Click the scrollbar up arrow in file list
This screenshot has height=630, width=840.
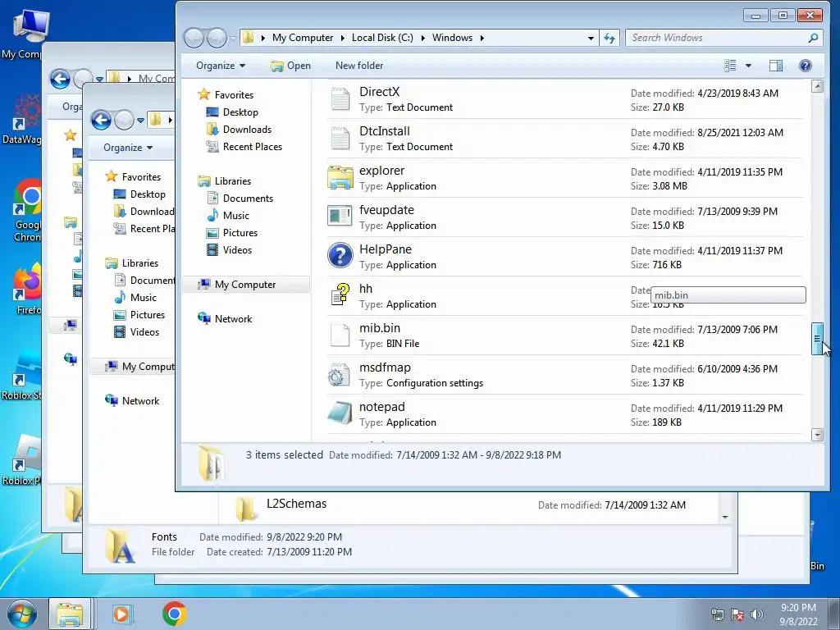[817, 86]
